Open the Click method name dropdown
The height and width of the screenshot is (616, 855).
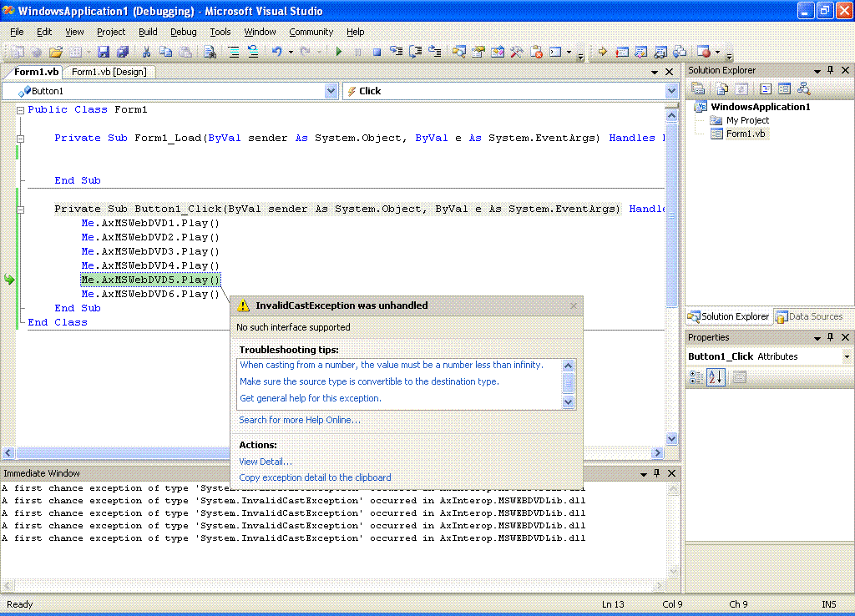tap(671, 91)
